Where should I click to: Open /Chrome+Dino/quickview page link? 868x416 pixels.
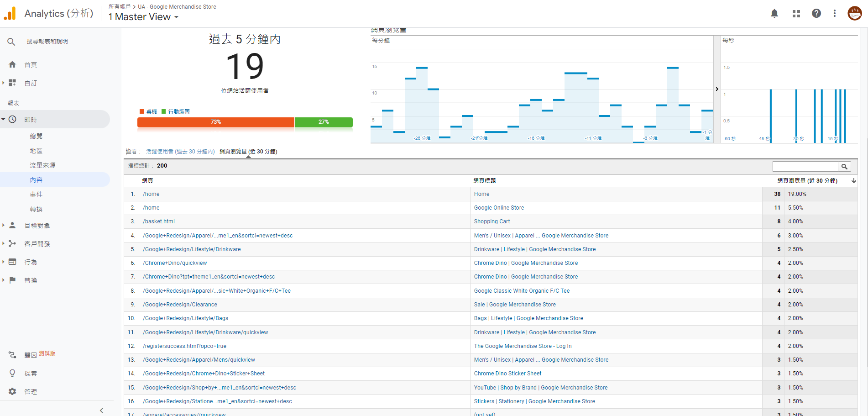point(175,263)
